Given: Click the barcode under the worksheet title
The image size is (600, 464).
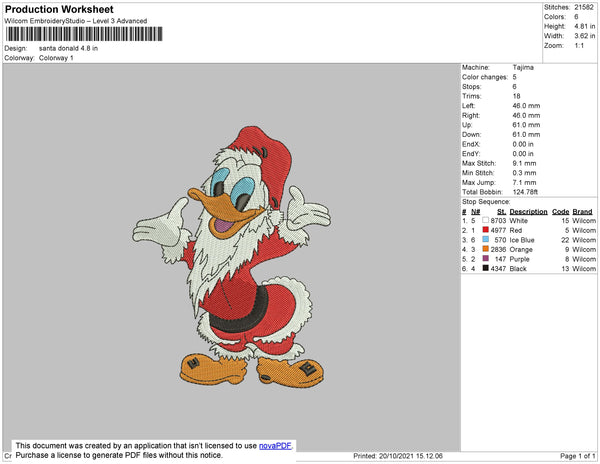Looking at the screenshot, I should pyautogui.click(x=84, y=34).
